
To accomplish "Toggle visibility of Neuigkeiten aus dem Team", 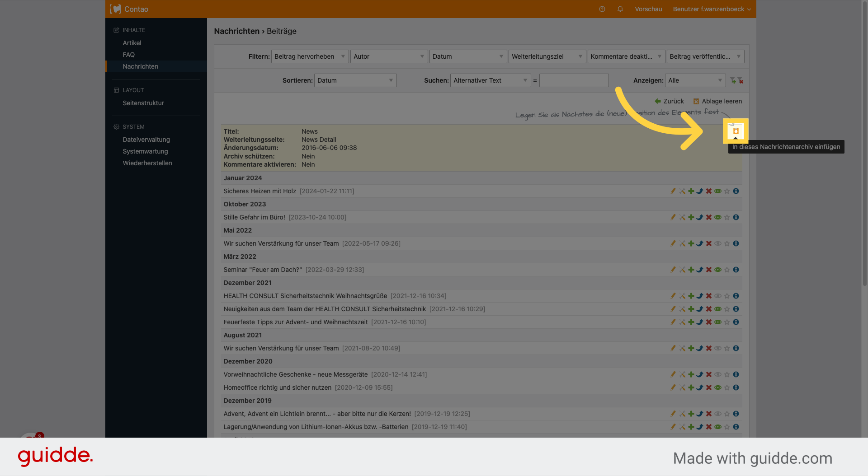I will (718, 309).
